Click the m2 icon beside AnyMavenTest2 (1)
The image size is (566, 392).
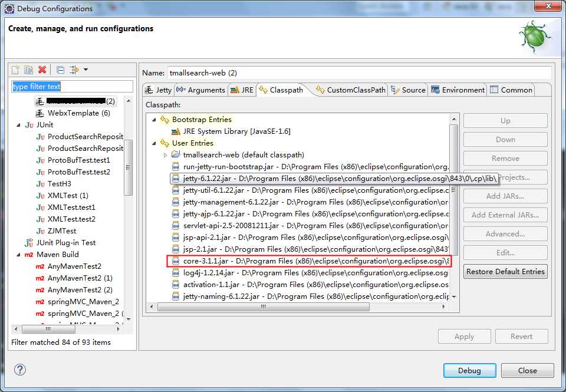click(40, 278)
